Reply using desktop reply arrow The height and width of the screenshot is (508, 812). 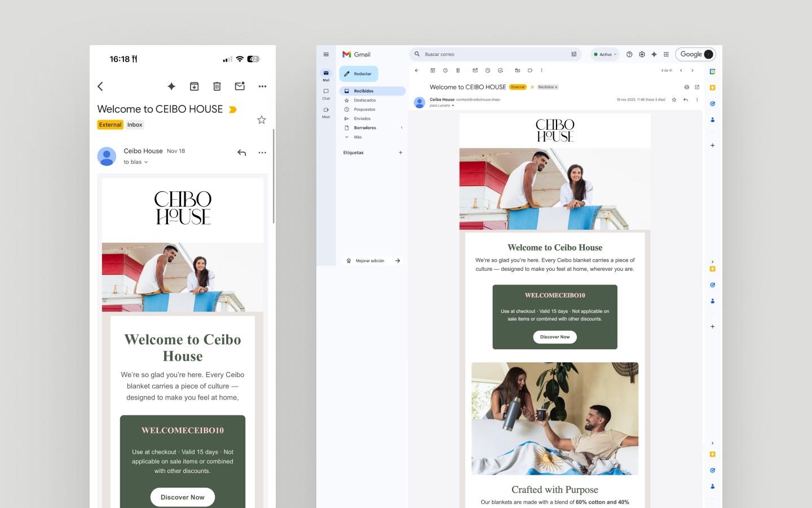click(x=686, y=99)
